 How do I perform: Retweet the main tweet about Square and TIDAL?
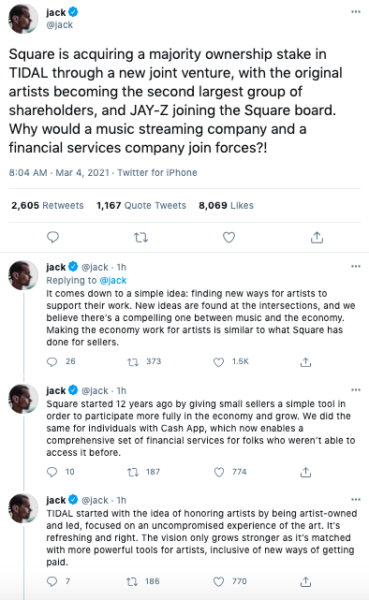141,238
